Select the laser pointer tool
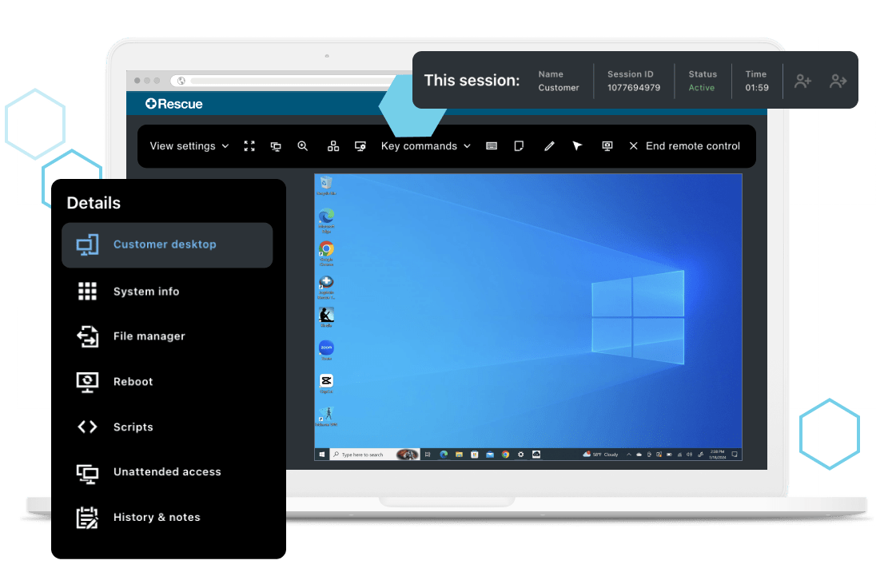Viewport: 892px width, 588px height. pyautogui.click(x=577, y=146)
